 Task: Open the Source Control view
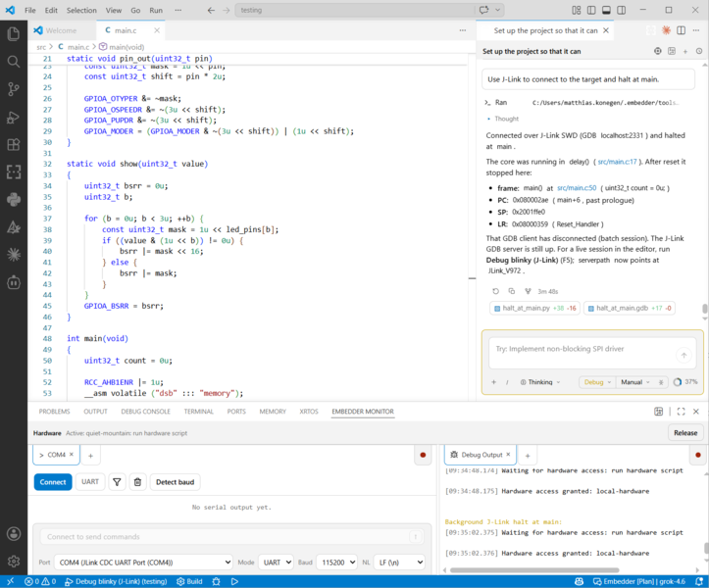tap(14, 89)
